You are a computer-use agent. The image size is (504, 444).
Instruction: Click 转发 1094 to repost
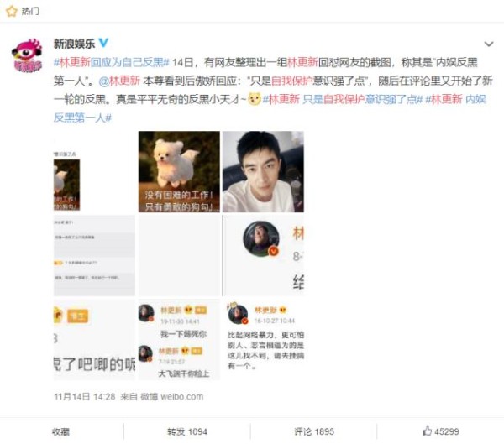[x=187, y=431]
